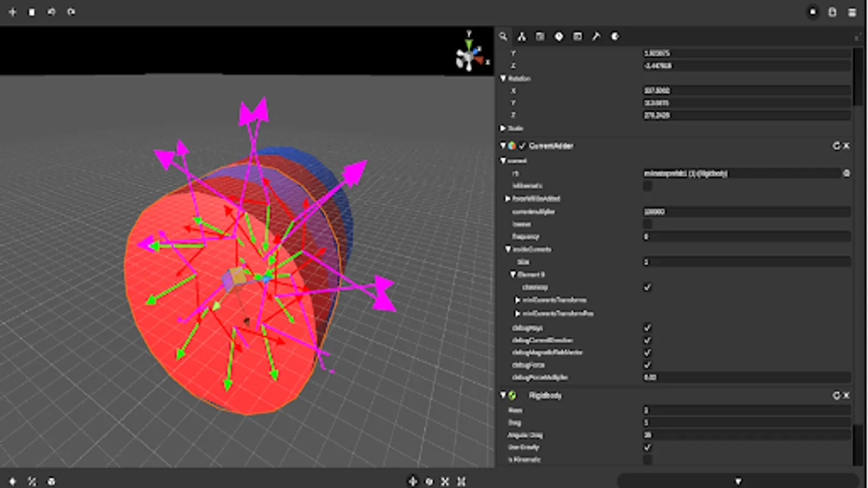Reset the Rigidbody component with its circular arrow
This screenshot has height=488, width=868.
point(836,395)
